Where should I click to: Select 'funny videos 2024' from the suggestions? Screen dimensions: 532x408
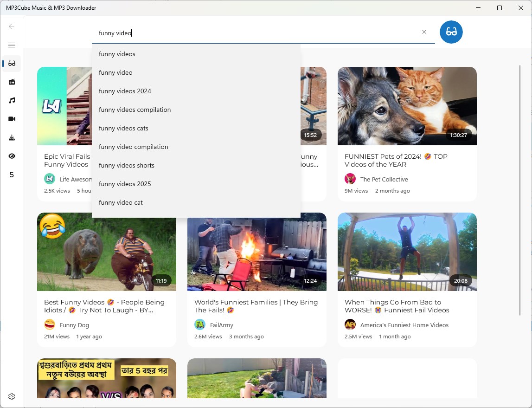click(x=125, y=91)
